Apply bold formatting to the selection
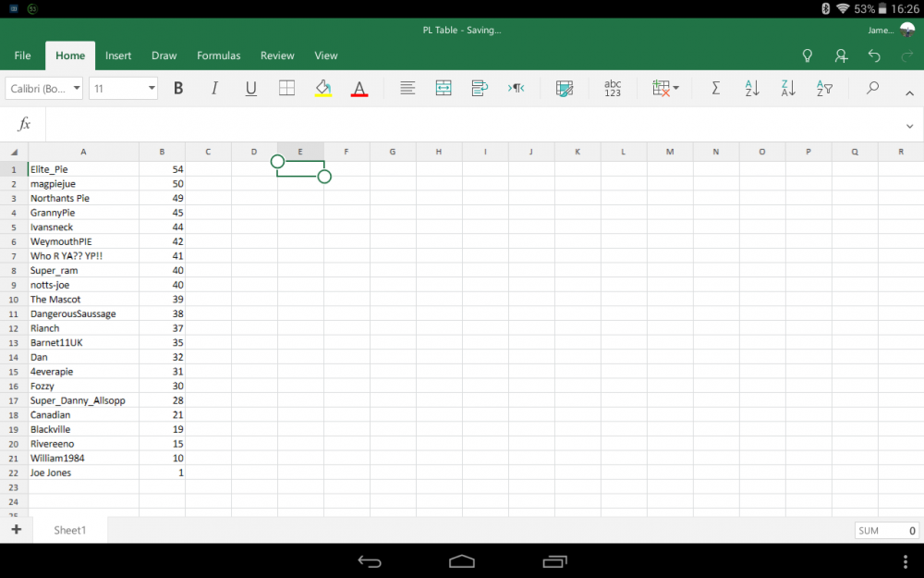Image resolution: width=924 pixels, height=578 pixels. [x=178, y=88]
